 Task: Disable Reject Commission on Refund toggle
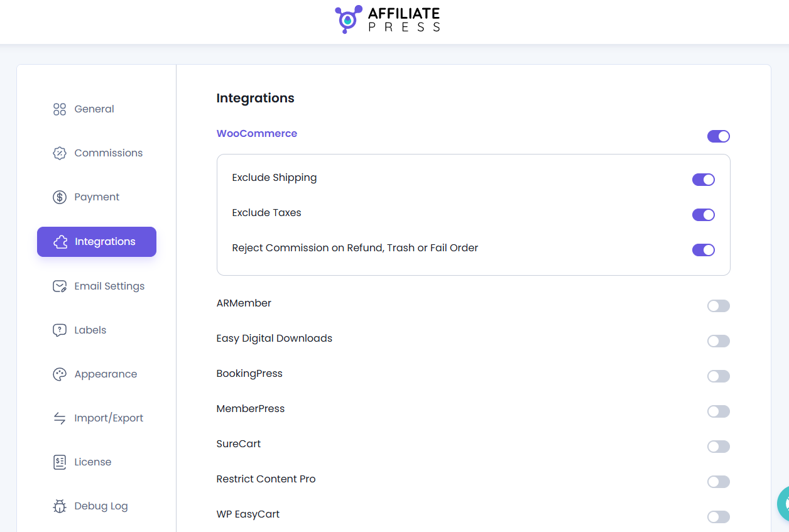pyautogui.click(x=704, y=250)
